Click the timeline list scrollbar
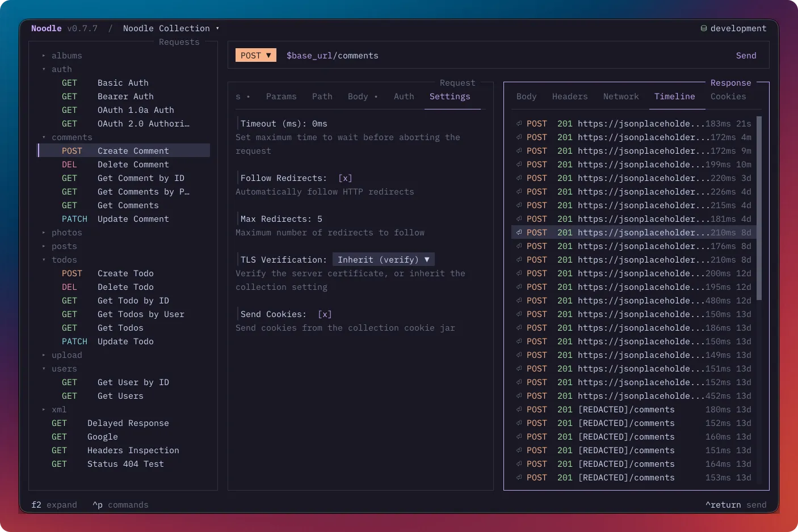 759,208
